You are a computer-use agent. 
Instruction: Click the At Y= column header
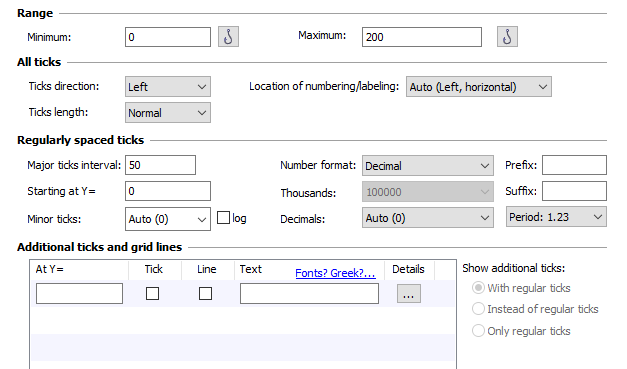tap(50, 269)
